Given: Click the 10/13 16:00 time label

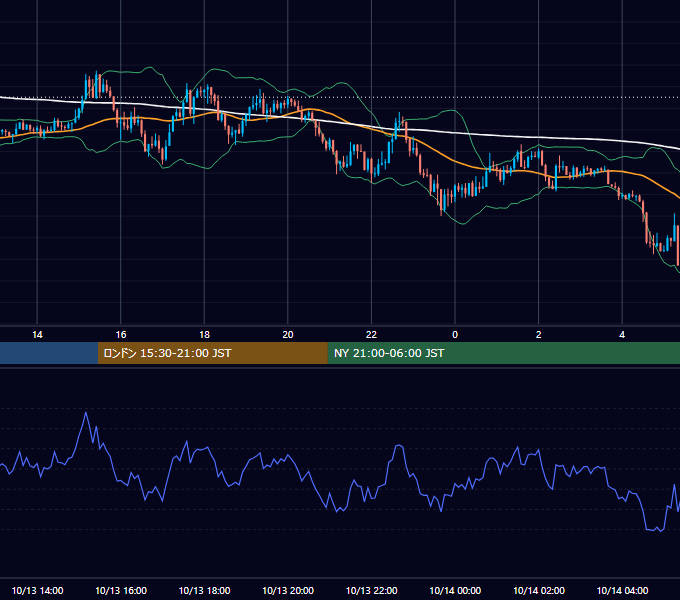Looking at the screenshot, I should click(121, 590).
